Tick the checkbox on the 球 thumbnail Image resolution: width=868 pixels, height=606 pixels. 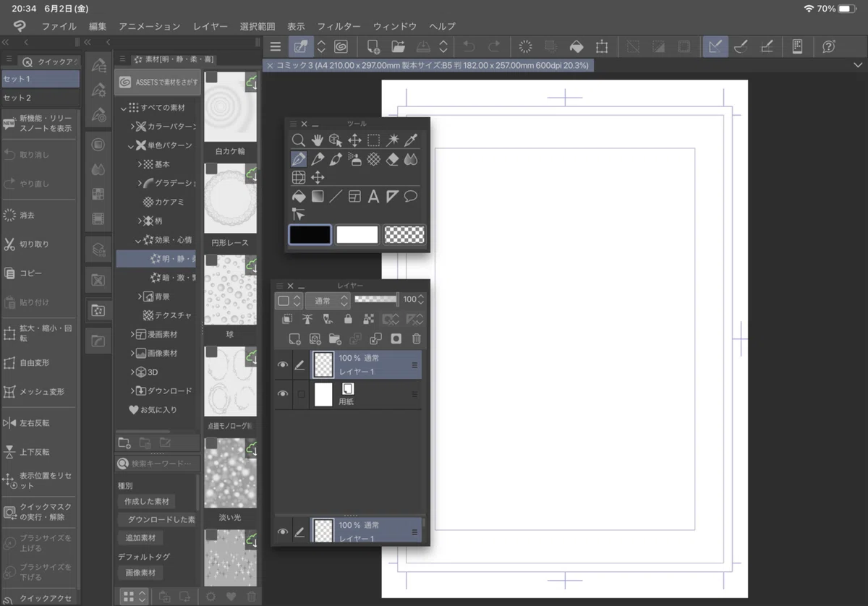tap(211, 260)
